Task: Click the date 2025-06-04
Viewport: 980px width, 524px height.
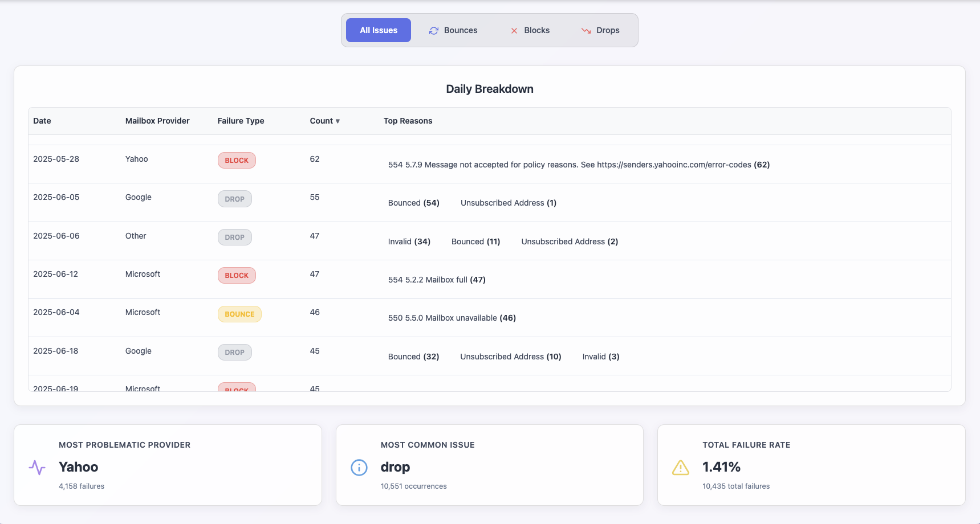Action: (x=56, y=312)
